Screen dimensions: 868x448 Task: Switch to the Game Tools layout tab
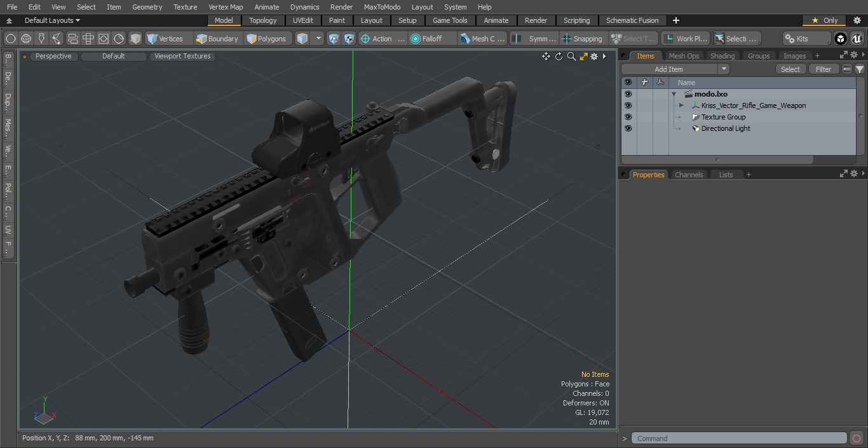pos(450,20)
